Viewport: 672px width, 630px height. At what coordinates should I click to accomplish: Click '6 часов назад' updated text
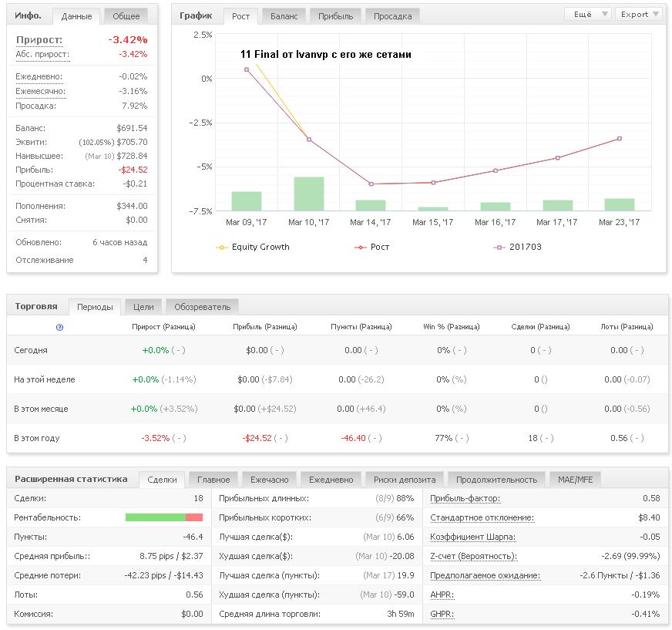point(120,242)
